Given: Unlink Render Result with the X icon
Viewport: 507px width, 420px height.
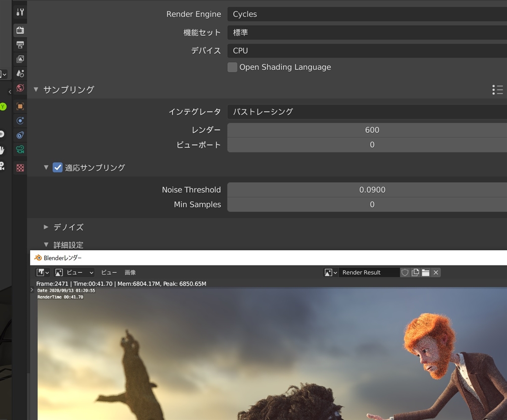Looking at the screenshot, I should (x=436, y=272).
